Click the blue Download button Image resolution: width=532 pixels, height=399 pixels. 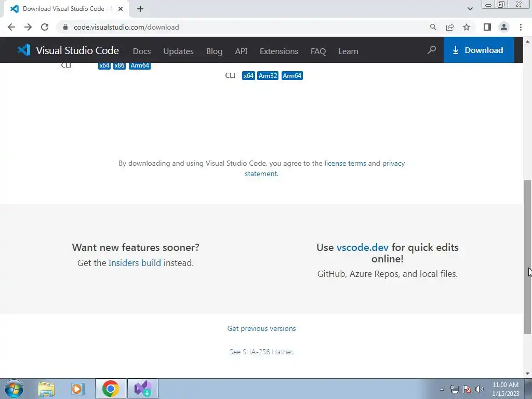coord(478,50)
